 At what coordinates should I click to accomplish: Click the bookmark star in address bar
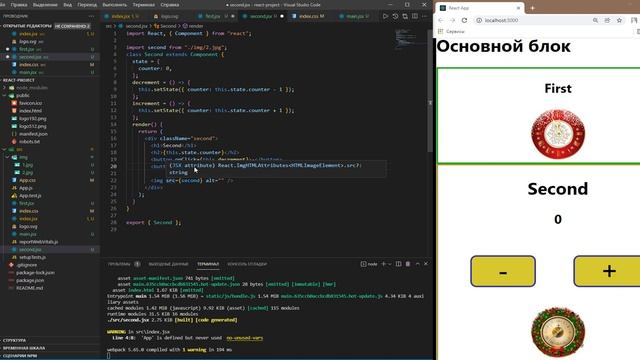(x=619, y=20)
